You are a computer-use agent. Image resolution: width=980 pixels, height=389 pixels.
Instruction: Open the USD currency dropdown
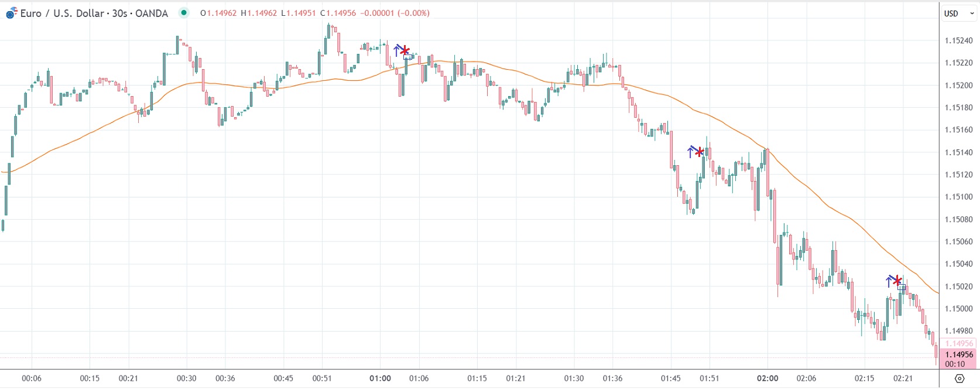pyautogui.click(x=958, y=13)
